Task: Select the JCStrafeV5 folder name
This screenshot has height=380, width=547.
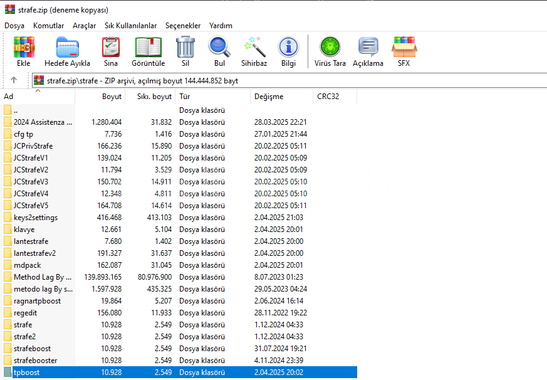Action: click(x=31, y=205)
